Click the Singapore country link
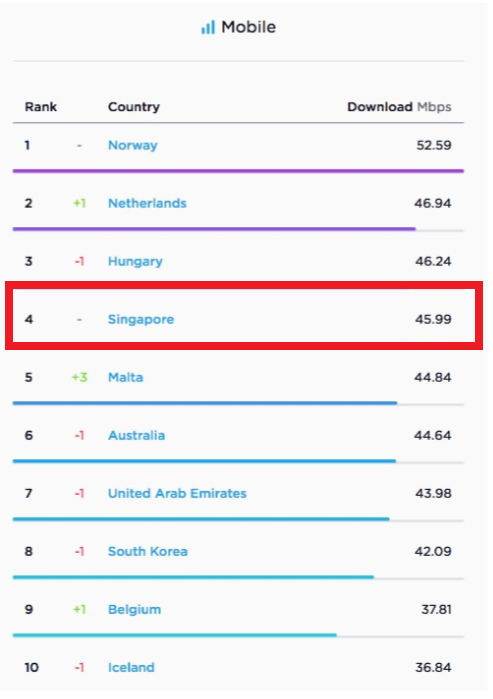The width and height of the screenshot is (493, 699). click(x=141, y=320)
